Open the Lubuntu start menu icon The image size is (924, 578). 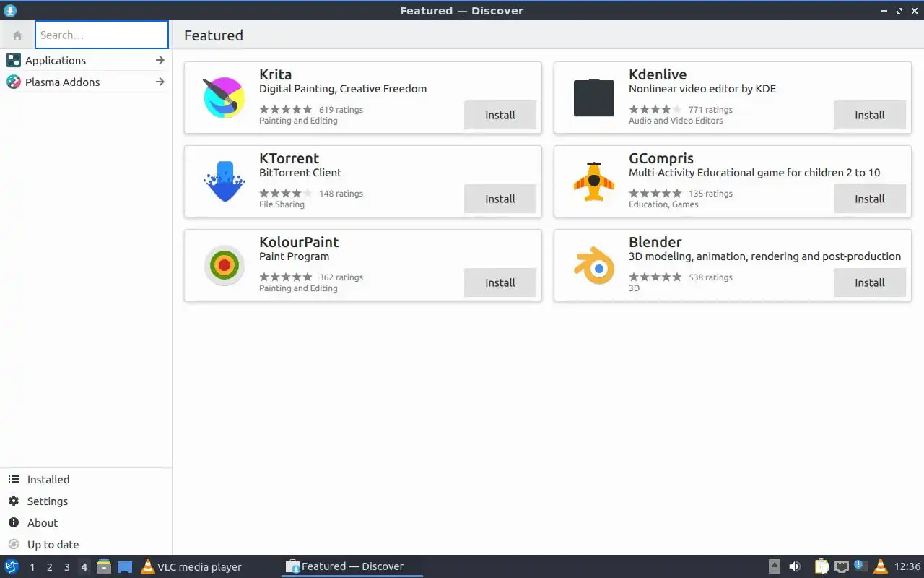click(x=12, y=566)
